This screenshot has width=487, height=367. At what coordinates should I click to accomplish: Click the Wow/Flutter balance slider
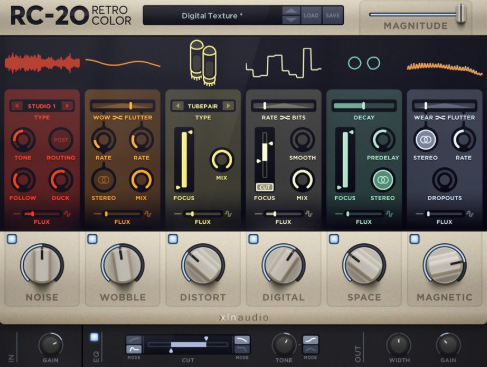pos(123,106)
